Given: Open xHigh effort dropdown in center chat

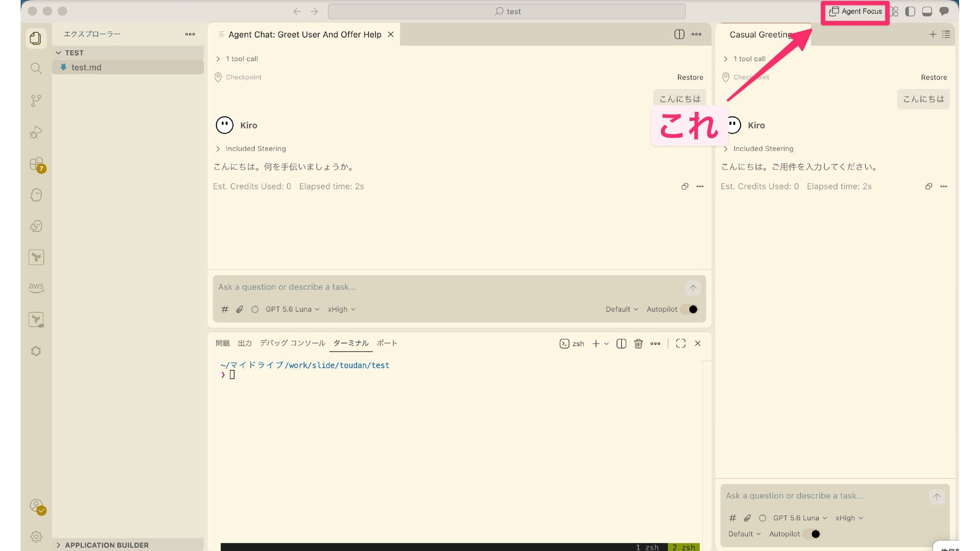Looking at the screenshot, I should [x=341, y=309].
